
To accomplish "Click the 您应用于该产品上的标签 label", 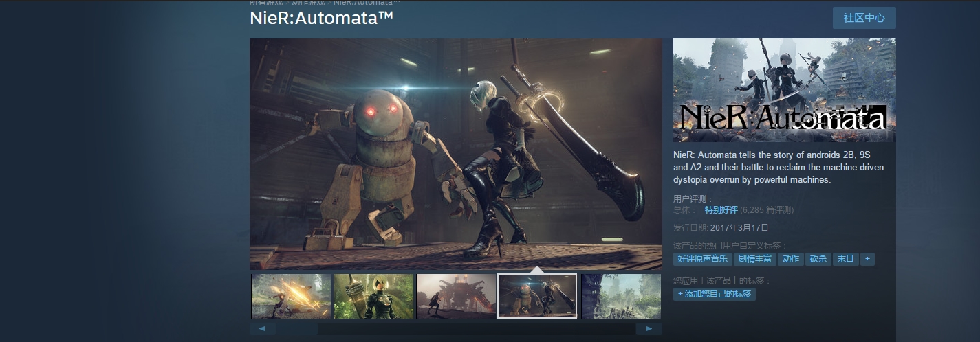I will [x=722, y=281].
